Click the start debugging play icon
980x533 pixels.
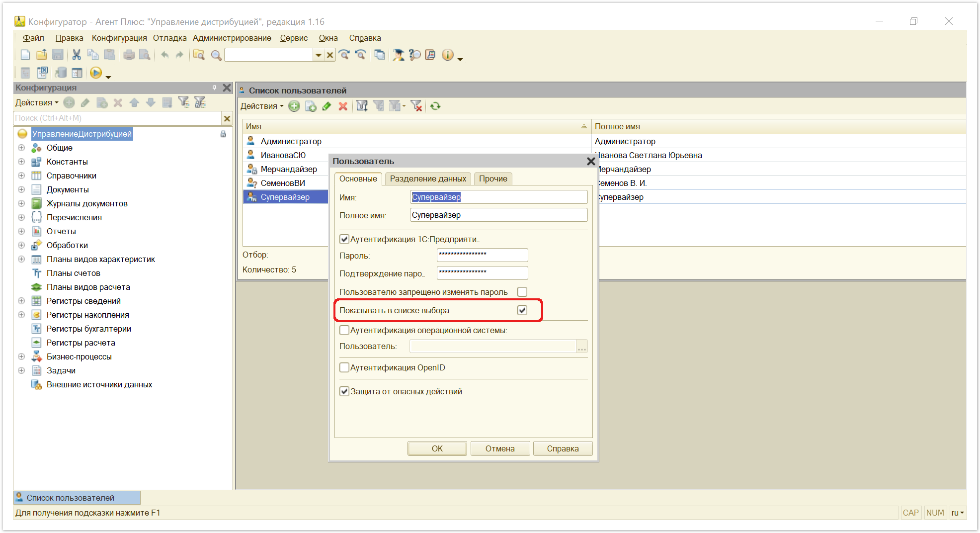[96, 73]
